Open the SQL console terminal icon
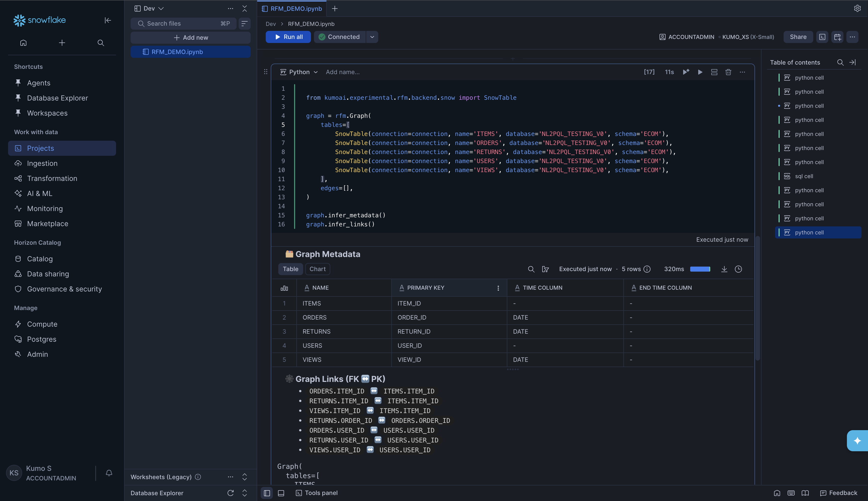This screenshot has width=868, height=501. [x=822, y=37]
